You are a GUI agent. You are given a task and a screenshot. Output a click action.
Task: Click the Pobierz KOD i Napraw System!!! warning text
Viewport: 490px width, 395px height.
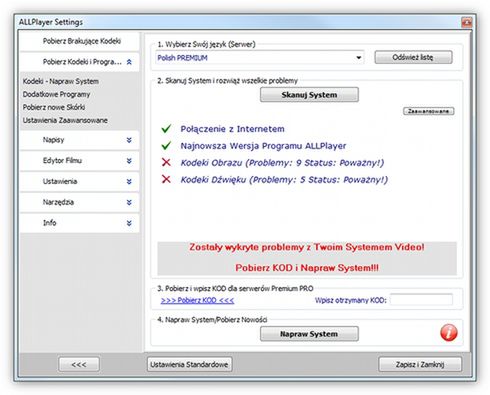pos(307,268)
